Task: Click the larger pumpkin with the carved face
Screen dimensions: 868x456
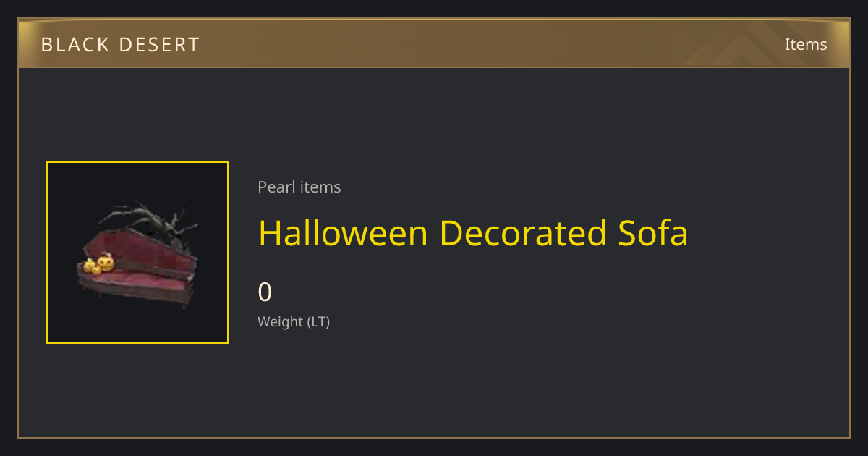Action: click(106, 262)
